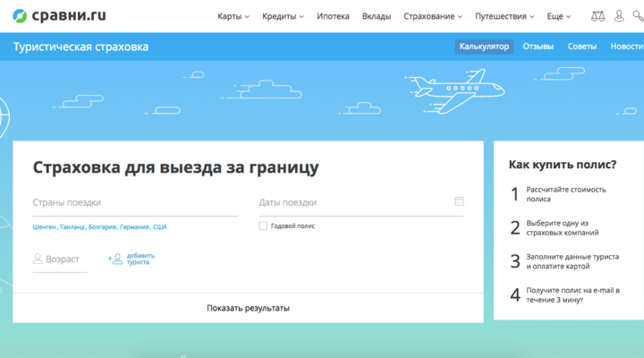Click the Показать результаты button
This screenshot has width=644, height=358.
tap(248, 308)
